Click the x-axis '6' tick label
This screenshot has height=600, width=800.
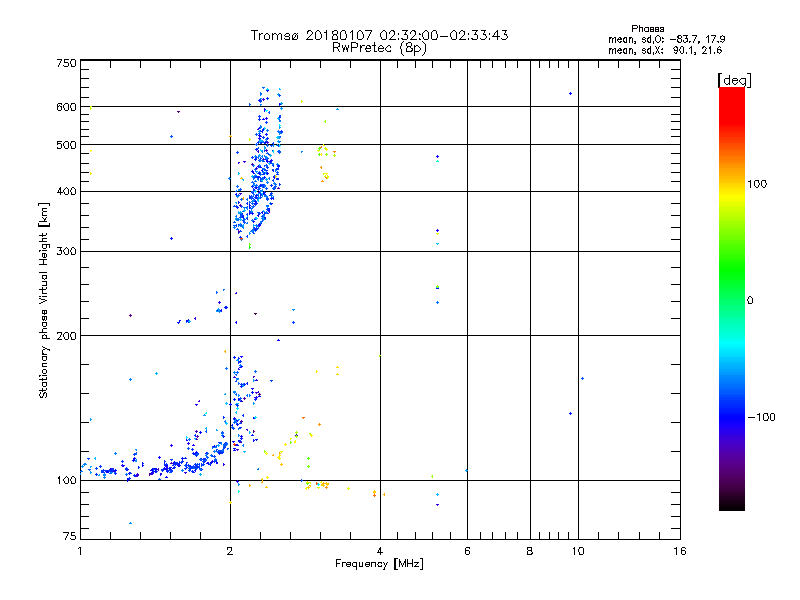point(467,551)
